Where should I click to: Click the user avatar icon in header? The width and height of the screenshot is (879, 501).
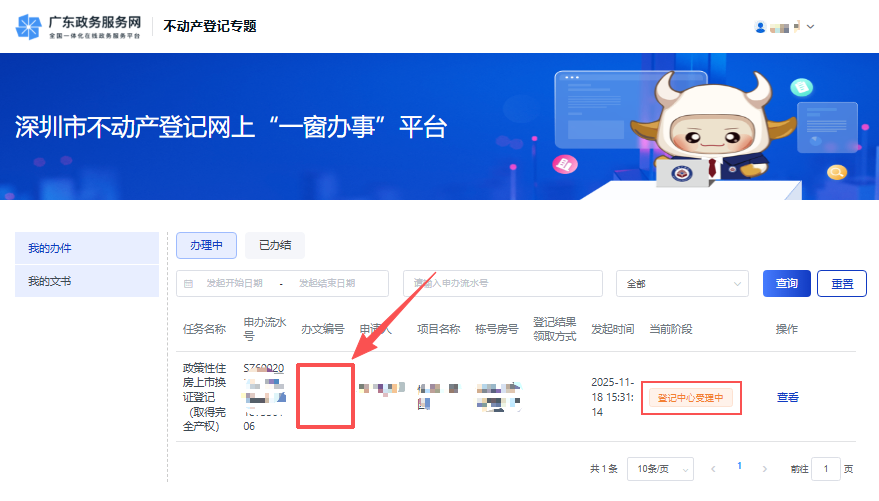point(760,27)
